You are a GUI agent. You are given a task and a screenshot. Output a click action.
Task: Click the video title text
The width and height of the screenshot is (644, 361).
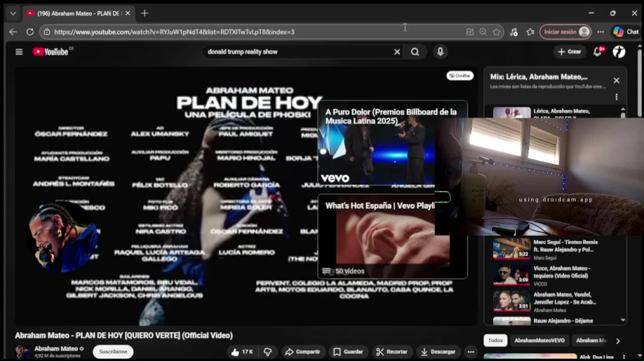pyautogui.click(x=124, y=335)
